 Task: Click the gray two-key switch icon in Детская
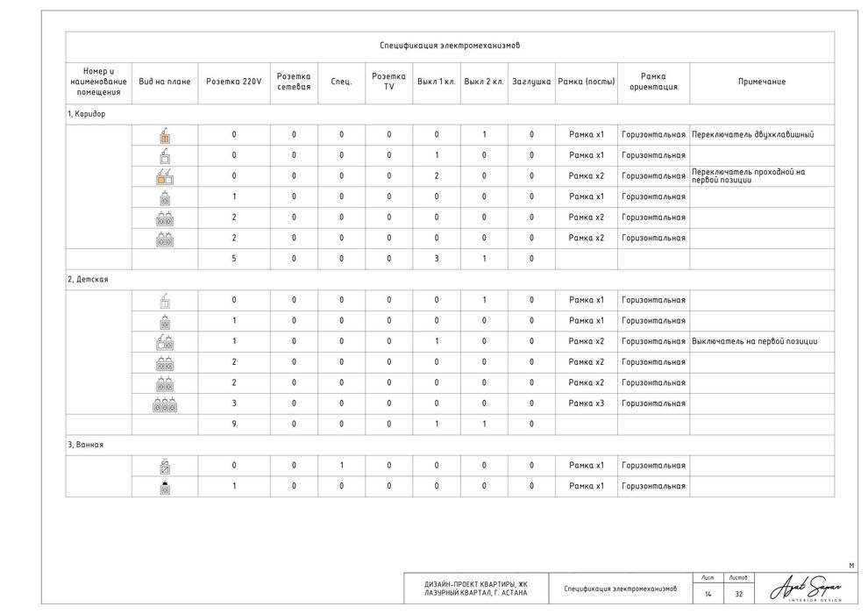(x=165, y=300)
